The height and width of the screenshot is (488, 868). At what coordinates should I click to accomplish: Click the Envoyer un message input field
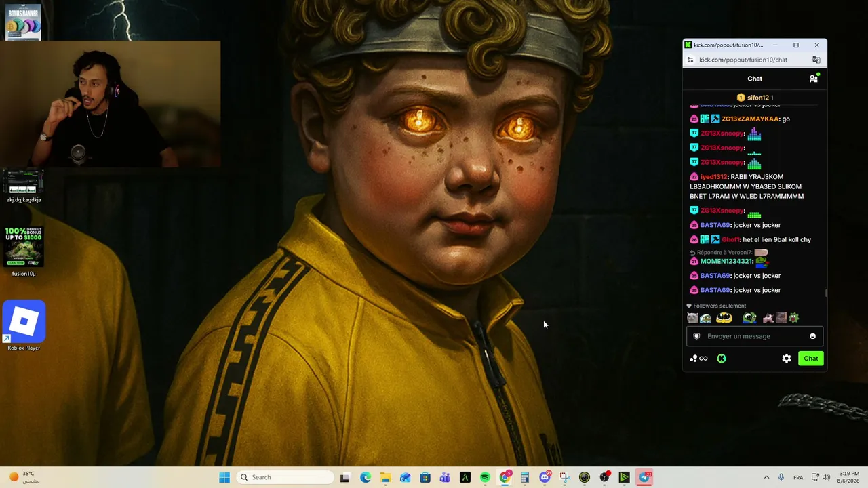(755, 336)
